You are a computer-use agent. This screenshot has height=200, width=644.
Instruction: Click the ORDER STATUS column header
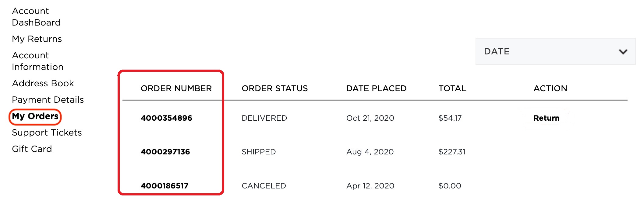click(274, 88)
